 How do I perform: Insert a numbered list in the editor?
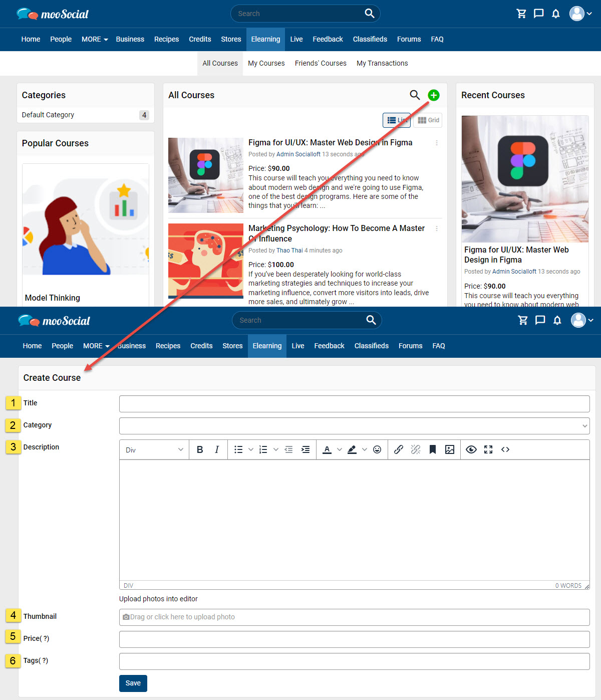pyautogui.click(x=263, y=449)
